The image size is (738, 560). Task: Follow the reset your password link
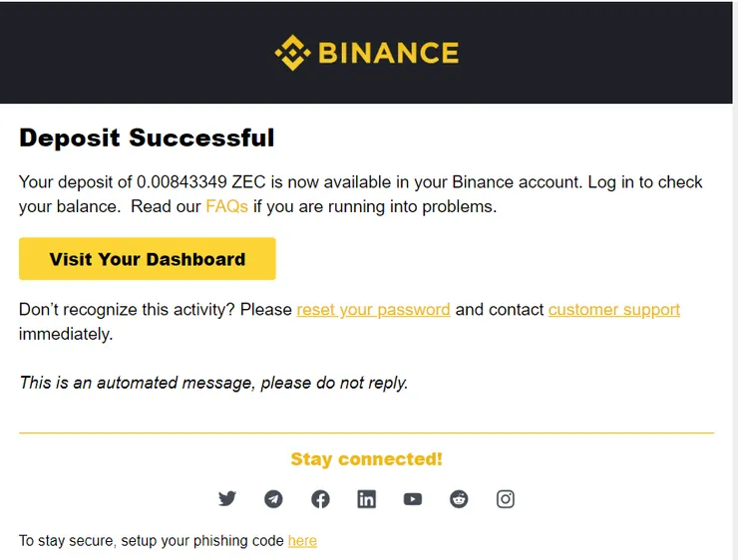click(373, 309)
